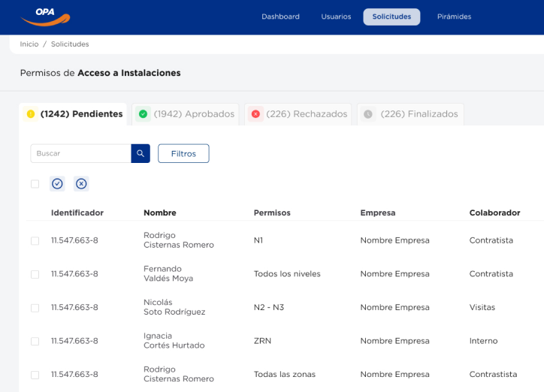
Task: Check the row for Fernando Valdés Moya
Action: pyautogui.click(x=35, y=274)
